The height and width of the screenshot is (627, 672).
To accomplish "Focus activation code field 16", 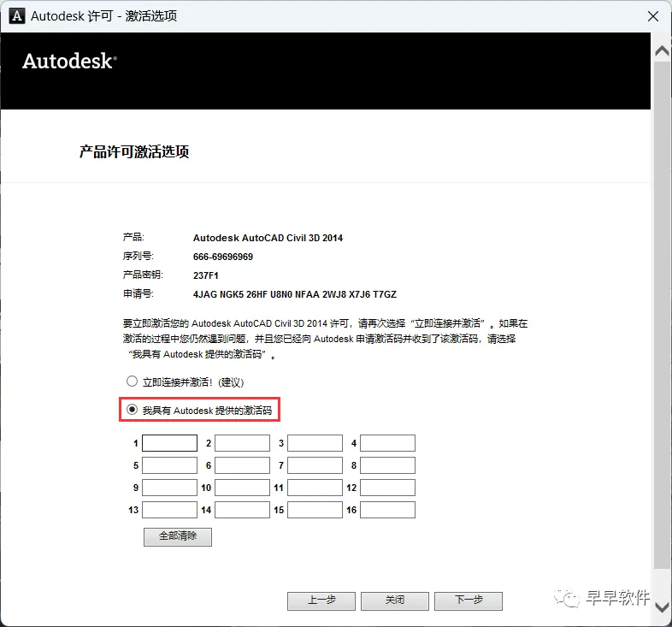I will point(387,510).
